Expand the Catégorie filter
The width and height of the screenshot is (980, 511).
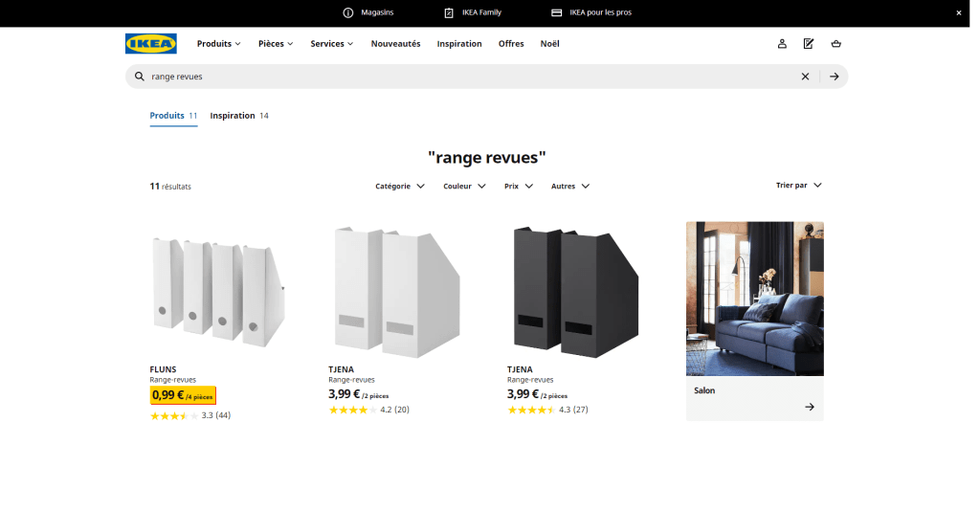coord(399,187)
